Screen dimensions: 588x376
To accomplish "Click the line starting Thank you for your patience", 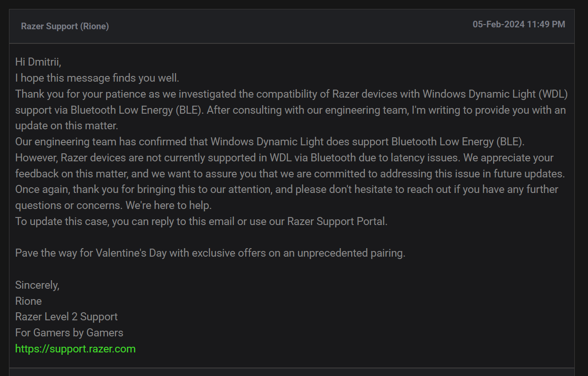I will [291, 94].
